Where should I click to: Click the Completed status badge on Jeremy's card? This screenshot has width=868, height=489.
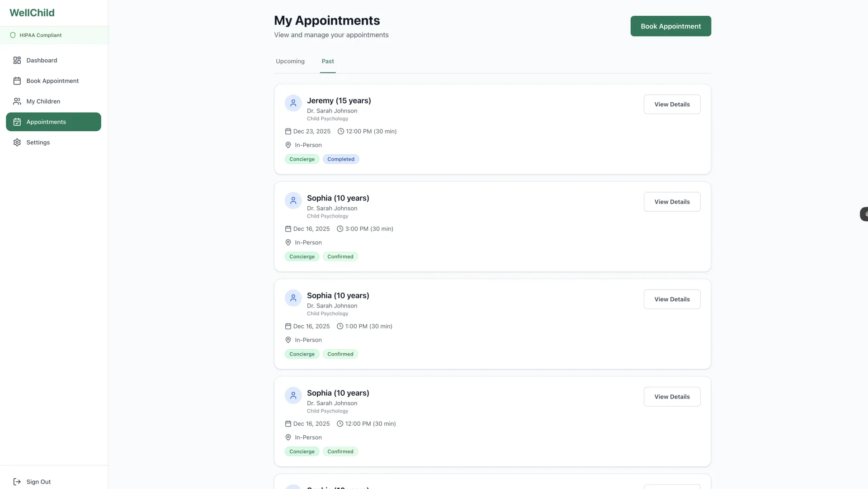pyautogui.click(x=340, y=159)
